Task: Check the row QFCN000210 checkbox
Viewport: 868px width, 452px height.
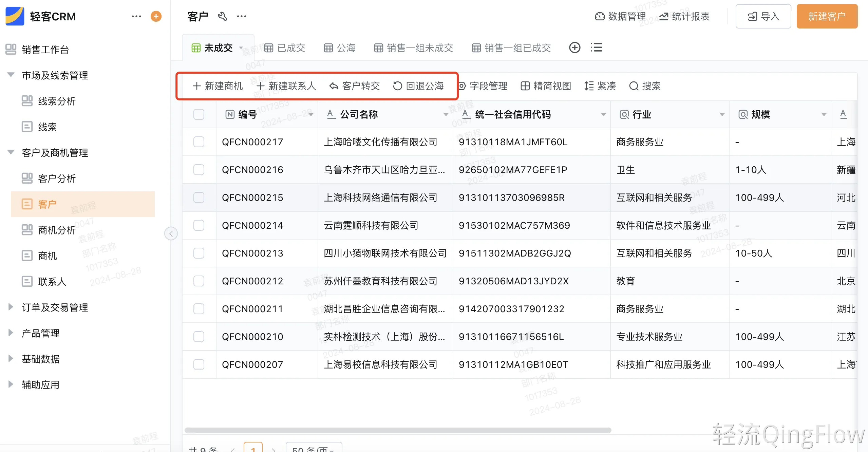Action: pyautogui.click(x=199, y=337)
